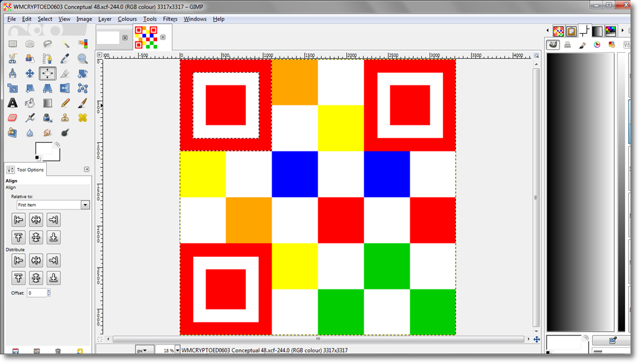Image resolution: width=640 pixels, height=364 pixels.
Task: Click the toolbox foreground colour swatch
Action: click(x=43, y=149)
